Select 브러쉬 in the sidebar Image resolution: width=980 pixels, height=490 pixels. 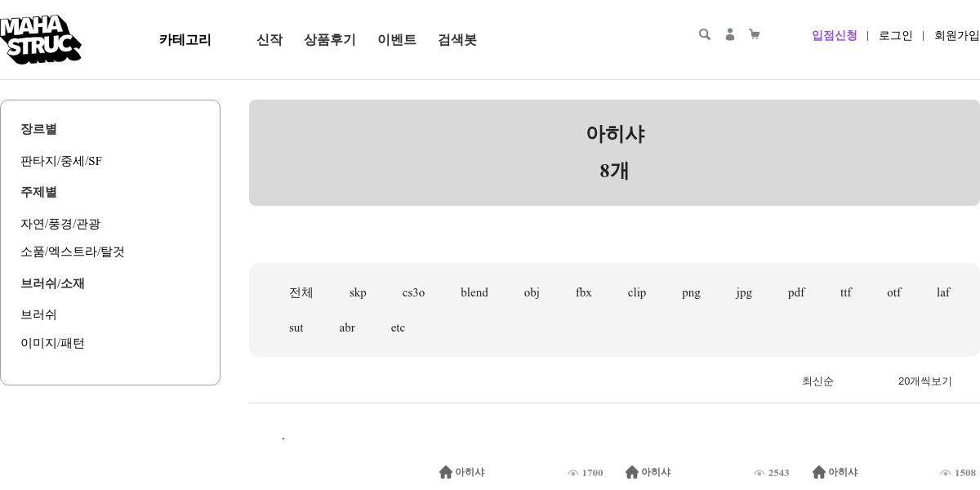click(x=38, y=314)
